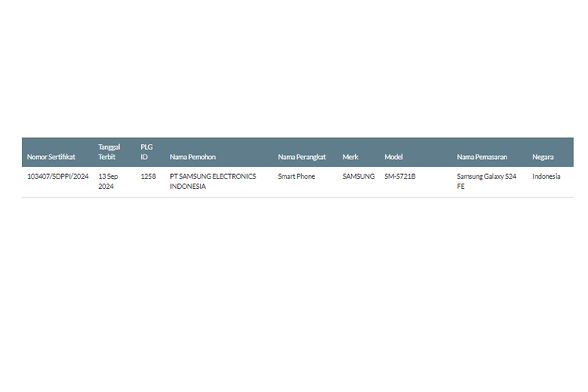Click the Nama Pemasaran column header

tap(481, 157)
